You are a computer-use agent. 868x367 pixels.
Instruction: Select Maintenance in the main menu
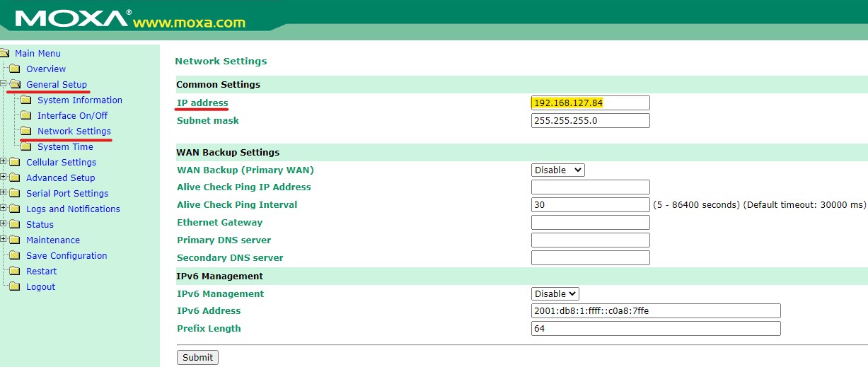click(52, 240)
